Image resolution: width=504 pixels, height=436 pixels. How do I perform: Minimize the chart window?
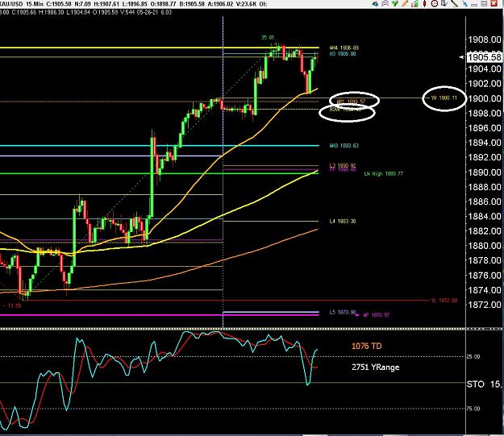pyautogui.click(x=474, y=5)
